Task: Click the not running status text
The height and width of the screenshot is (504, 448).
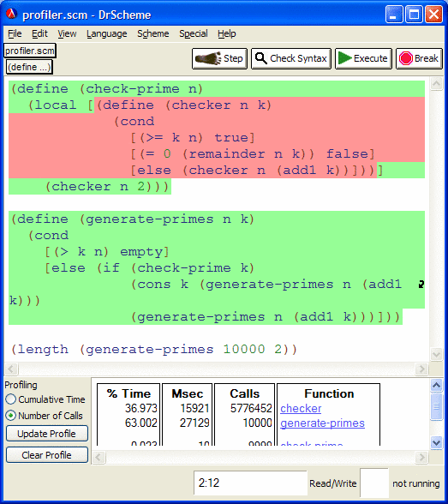Action: [416, 483]
